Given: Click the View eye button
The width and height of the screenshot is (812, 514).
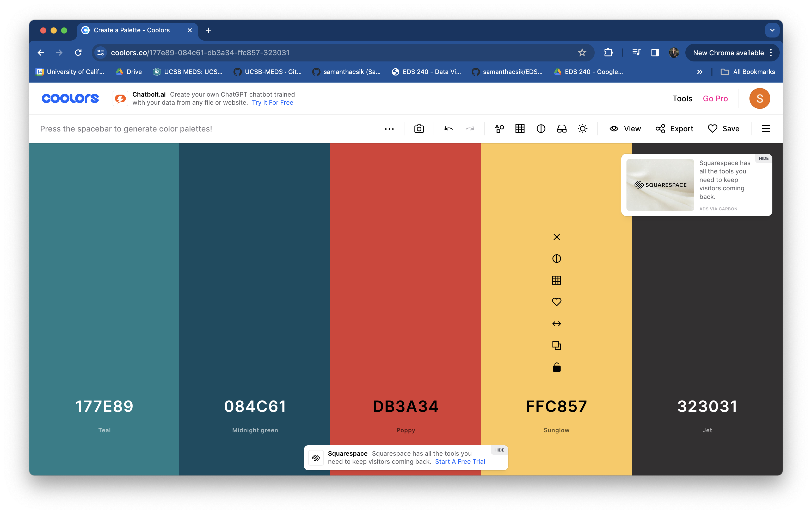Looking at the screenshot, I should click(x=625, y=129).
